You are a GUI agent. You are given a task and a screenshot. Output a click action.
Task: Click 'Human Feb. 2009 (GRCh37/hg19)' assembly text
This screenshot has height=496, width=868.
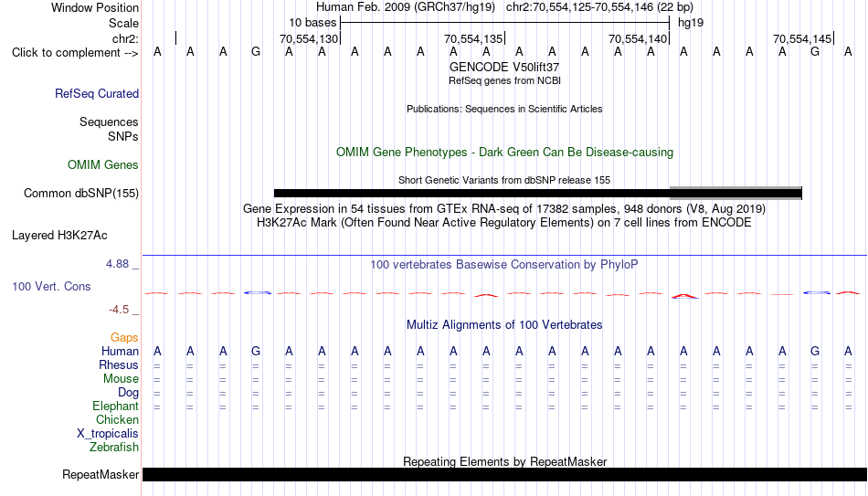click(405, 7)
